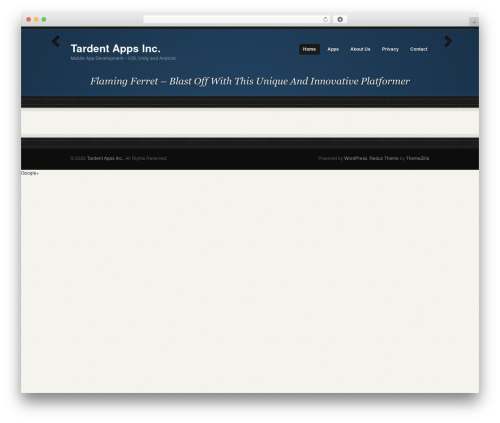Go to the Privacy page
Viewport: 500px width, 423px height.
390,49
